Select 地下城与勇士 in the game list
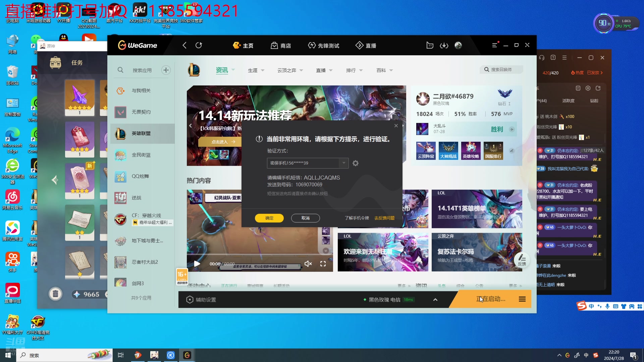This screenshot has height=362, width=644. coord(143,241)
